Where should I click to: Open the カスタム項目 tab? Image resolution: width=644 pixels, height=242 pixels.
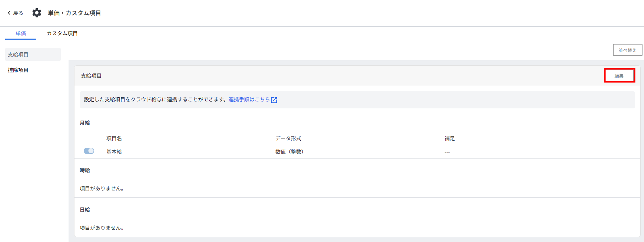62,33
